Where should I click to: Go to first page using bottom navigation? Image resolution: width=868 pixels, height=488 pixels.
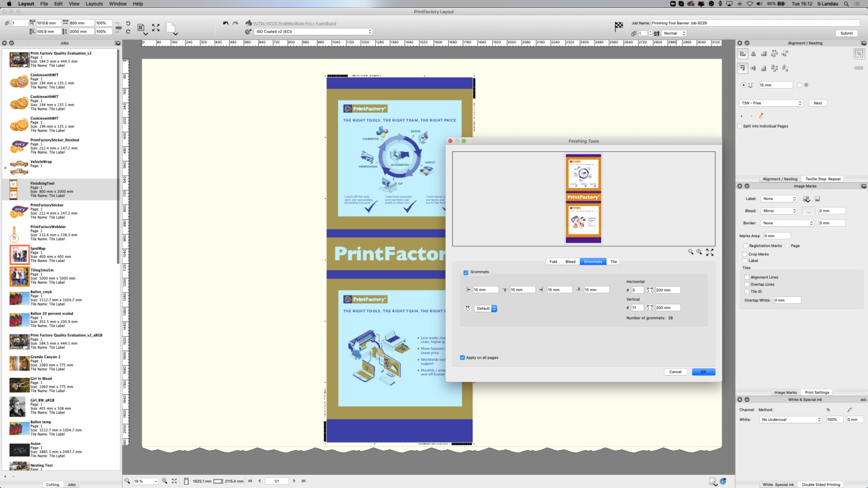pyautogui.click(x=250, y=481)
